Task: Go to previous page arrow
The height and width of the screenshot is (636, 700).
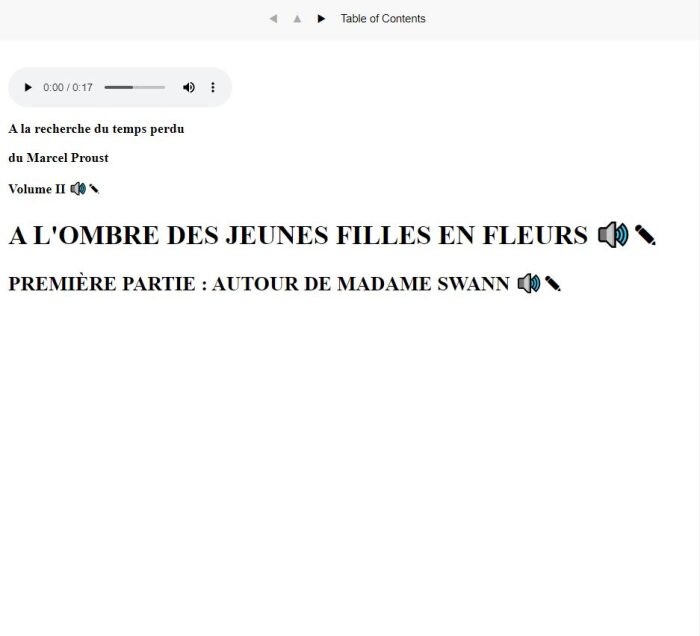Action: pyautogui.click(x=273, y=19)
